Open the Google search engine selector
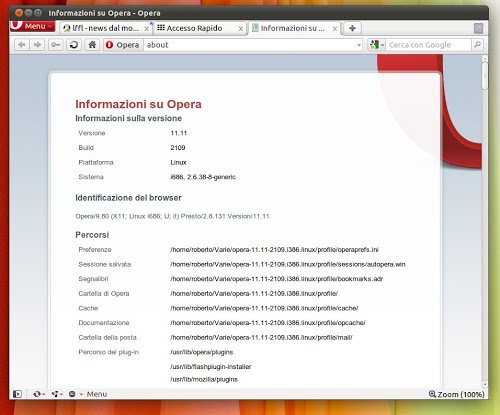500x415 pixels. [377, 45]
